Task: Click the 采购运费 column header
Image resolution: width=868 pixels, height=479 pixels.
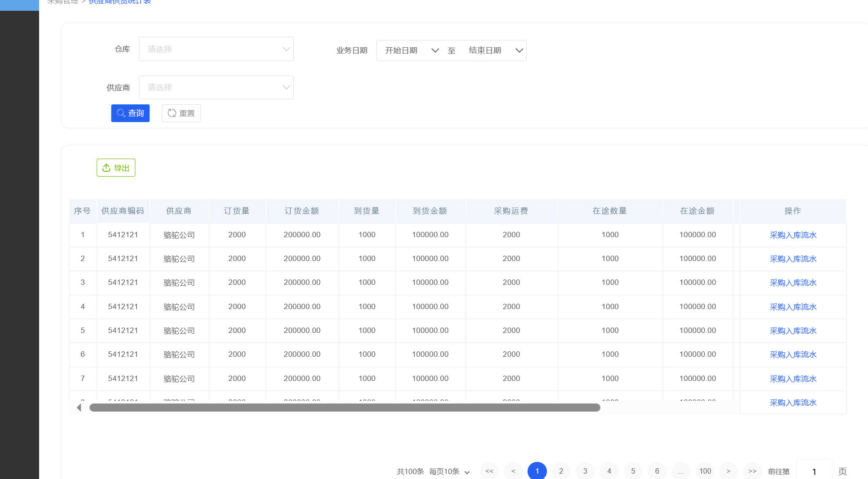Action: coord(511,211)
